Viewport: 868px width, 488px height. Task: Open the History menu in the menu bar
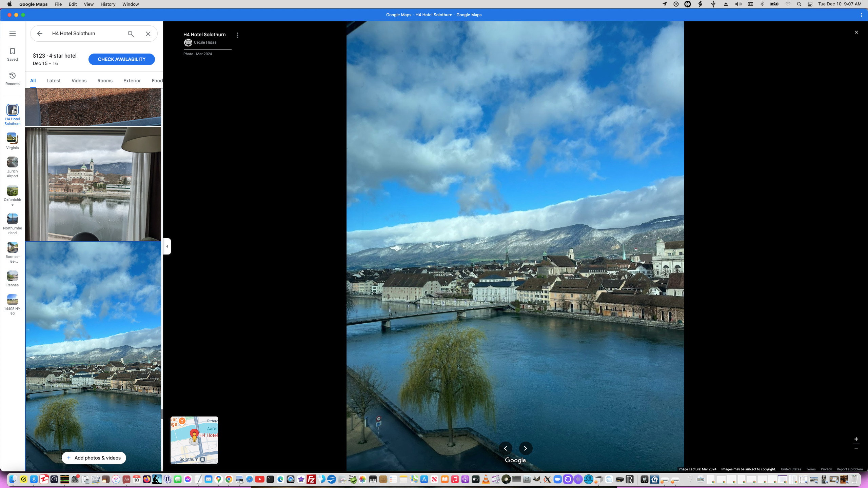point(107,4)
